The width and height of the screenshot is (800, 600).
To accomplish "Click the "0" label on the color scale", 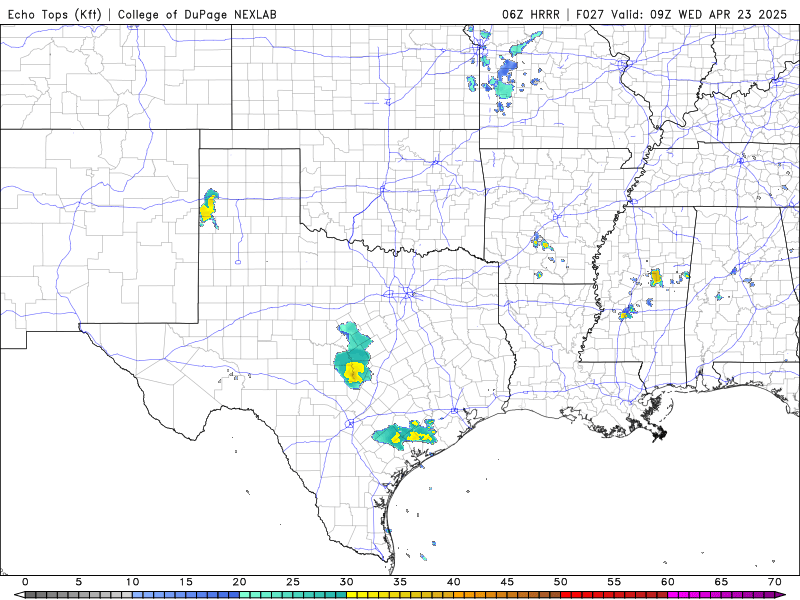I will 25,582.
